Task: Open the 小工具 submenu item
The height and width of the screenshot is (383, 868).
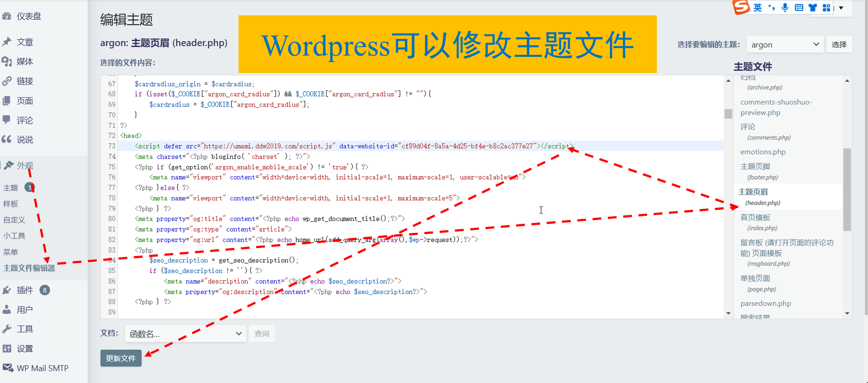Action: (14, 236)
